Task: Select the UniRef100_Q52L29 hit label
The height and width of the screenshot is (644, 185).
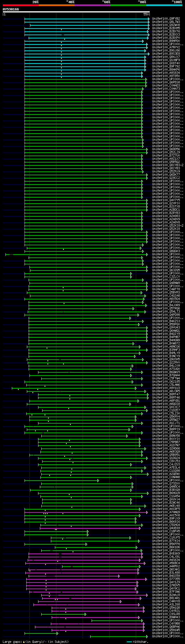Action: click(166, 152)
